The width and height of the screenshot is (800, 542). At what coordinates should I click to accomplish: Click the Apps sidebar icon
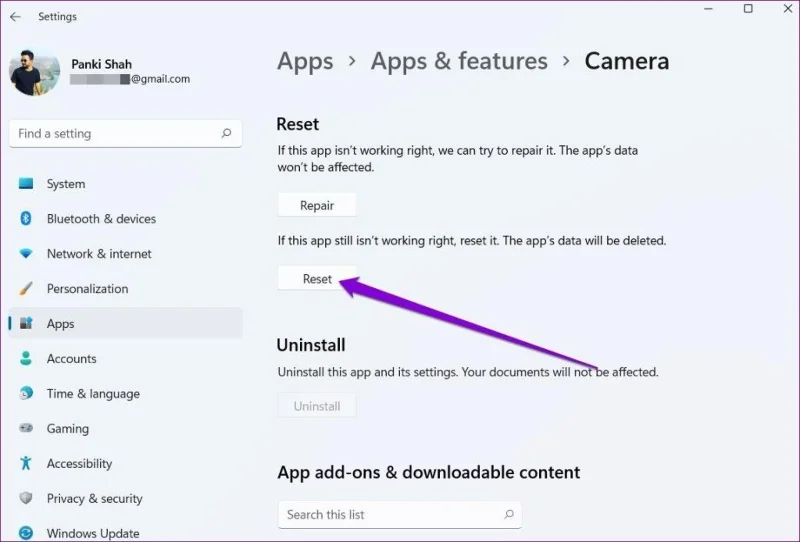pyautogui.click(x=26, y=323)
